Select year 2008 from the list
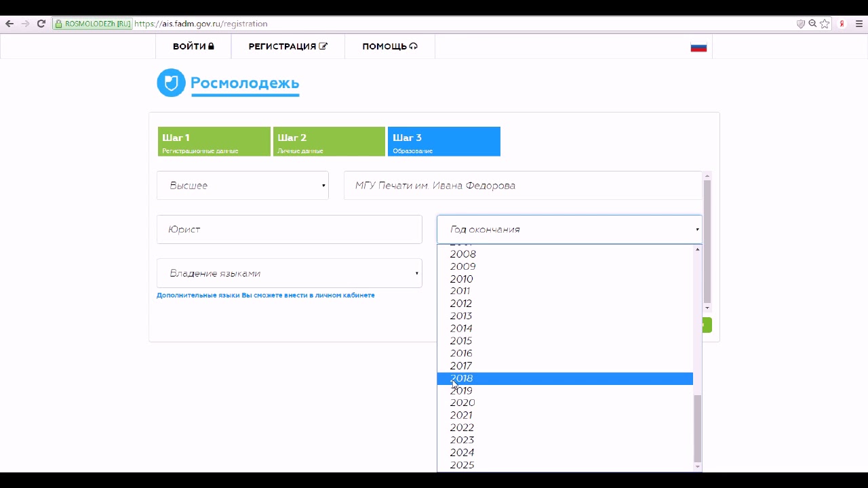This screenshot has width=868, height=488. point(565,254)
